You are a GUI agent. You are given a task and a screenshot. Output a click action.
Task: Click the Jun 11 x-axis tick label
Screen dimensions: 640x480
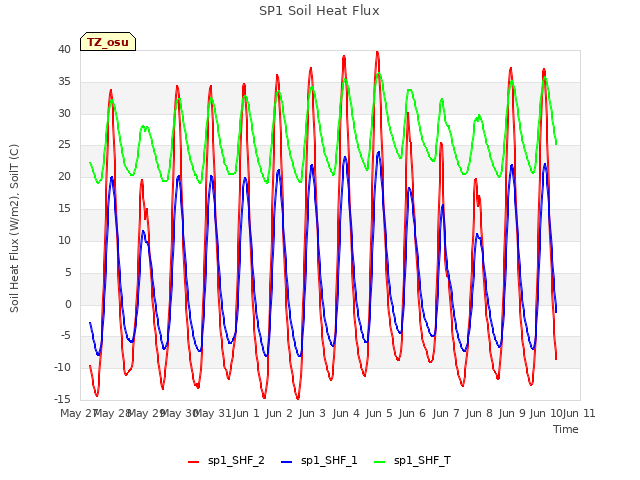coord(579,413)
